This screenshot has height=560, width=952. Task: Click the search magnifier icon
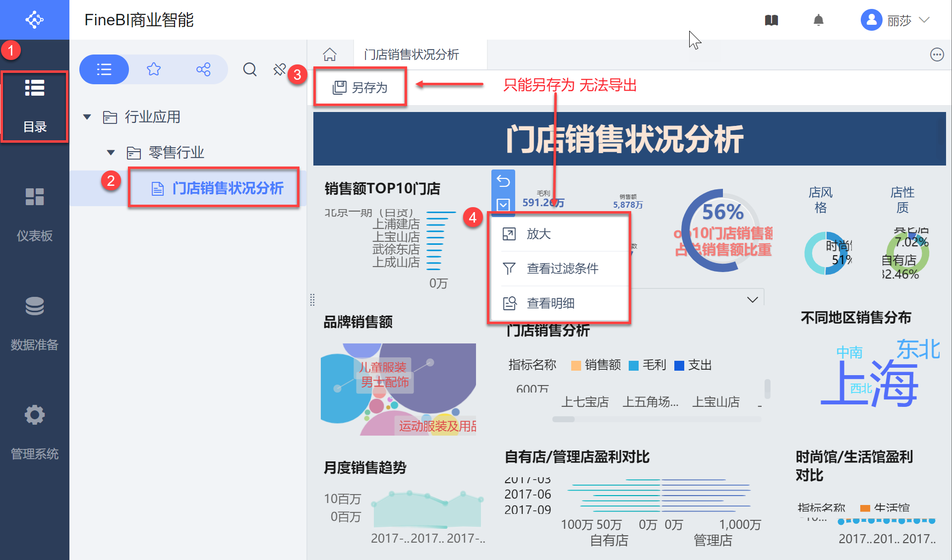pyautogui.click(x=250, y=69)
